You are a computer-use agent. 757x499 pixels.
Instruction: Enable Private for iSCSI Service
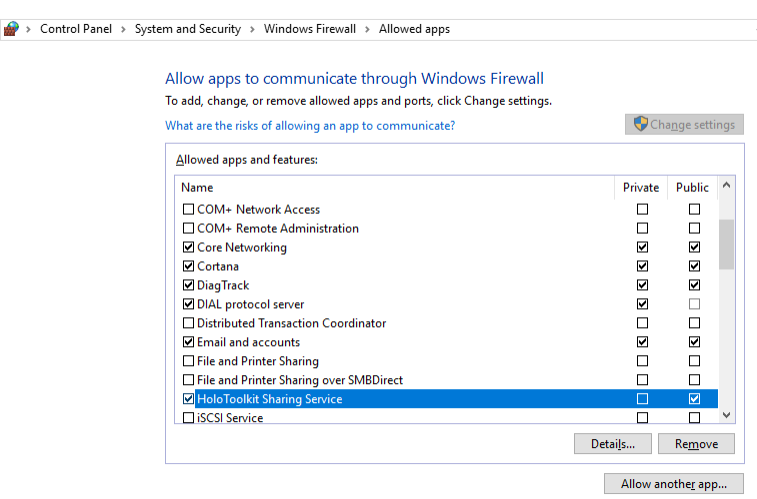pos(642,417)
